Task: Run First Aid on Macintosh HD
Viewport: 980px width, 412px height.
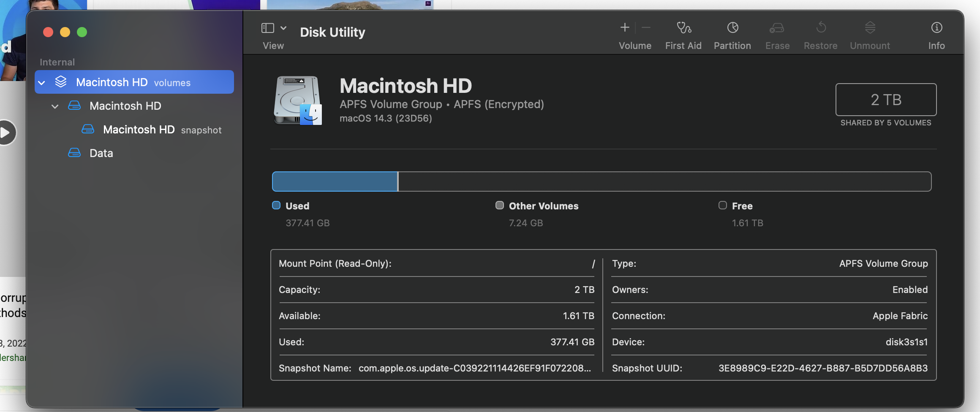Action: (683, 34)
